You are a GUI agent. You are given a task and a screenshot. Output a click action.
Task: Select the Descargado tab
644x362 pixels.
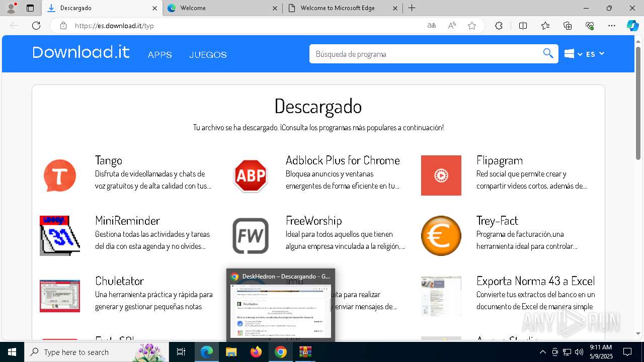pyautogui.click(x=103, y=8)
